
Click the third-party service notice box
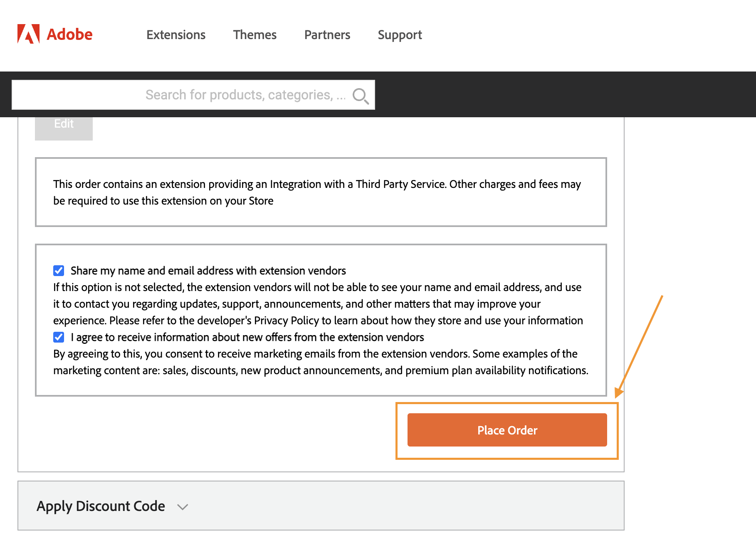[x=320, y=192]
